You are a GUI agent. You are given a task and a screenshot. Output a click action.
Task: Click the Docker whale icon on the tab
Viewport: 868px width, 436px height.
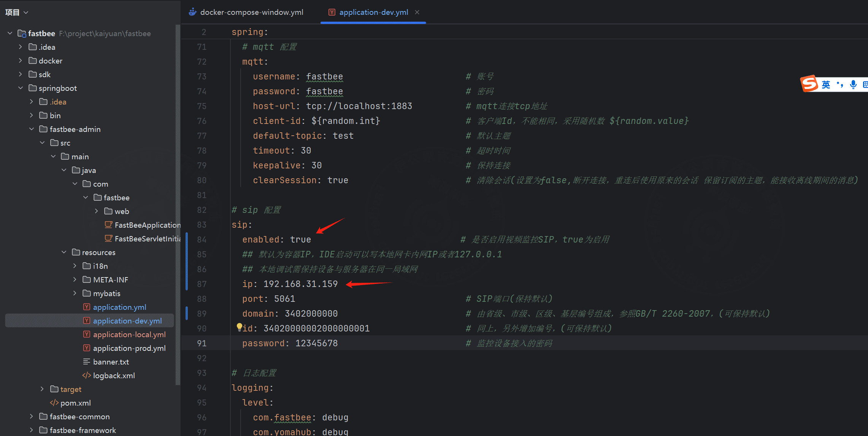pyautogui.click(x=193, y=12)
